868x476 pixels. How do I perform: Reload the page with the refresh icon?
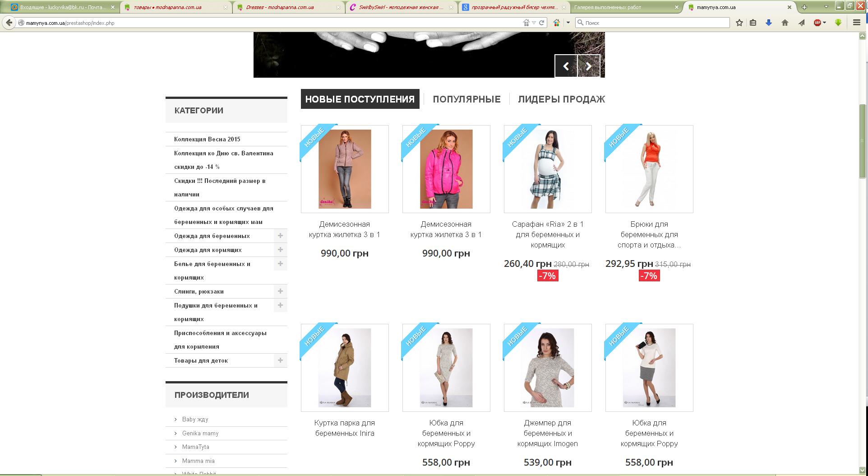pyautogui.click(x=542, y=23)
